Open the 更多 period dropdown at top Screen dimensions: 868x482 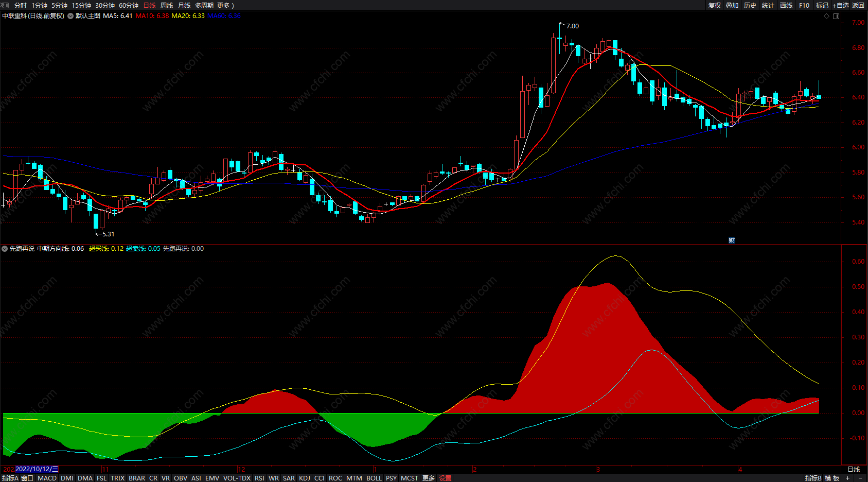coord(226,5)
